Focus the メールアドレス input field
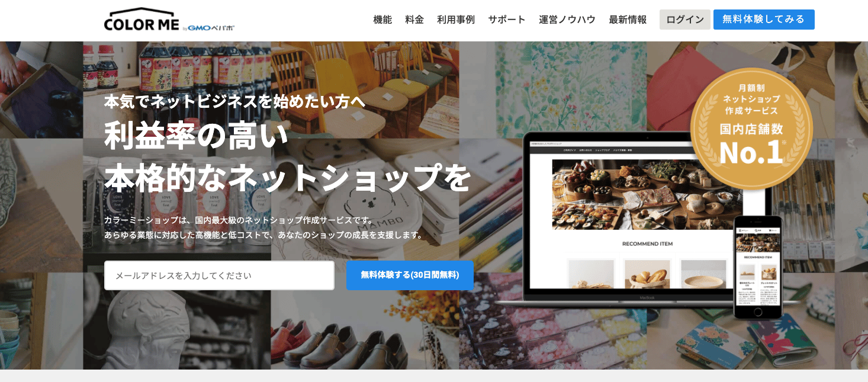Viewport: 868px width, 382px height. (219, 275)
